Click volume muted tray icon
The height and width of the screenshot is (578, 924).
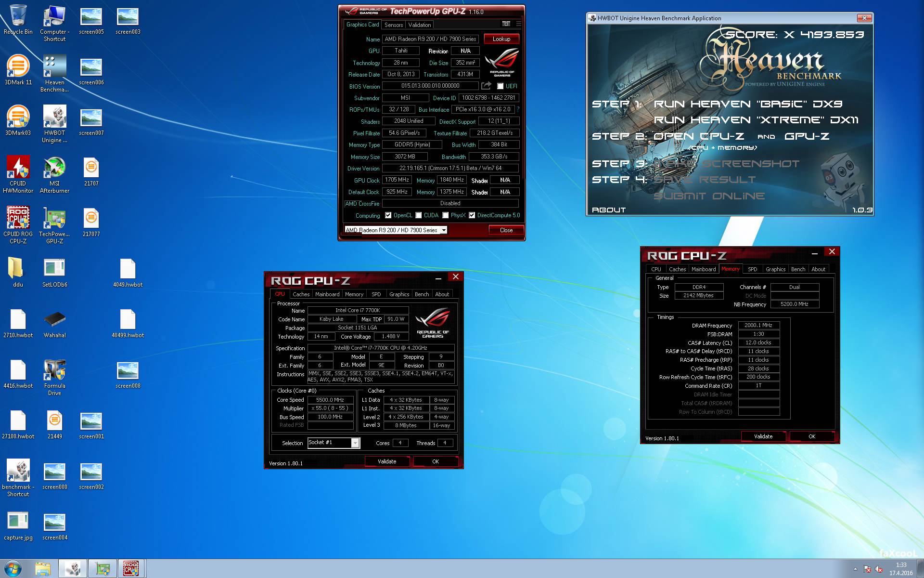[x=879, y=569]
